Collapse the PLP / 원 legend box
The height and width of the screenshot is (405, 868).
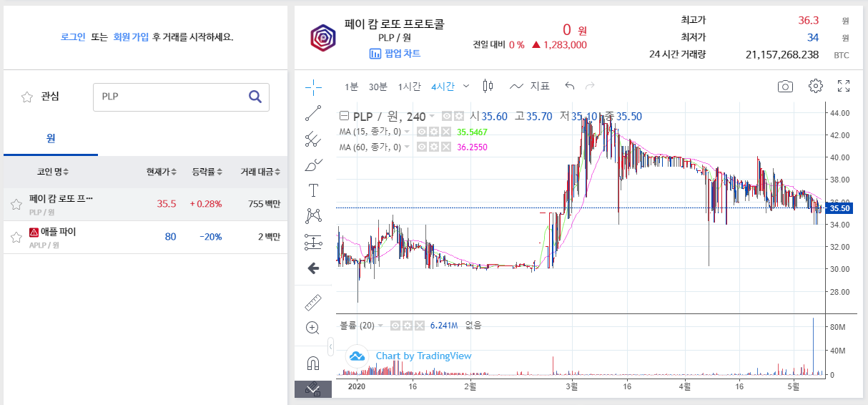pyautogui.click(x=344, y=117)
